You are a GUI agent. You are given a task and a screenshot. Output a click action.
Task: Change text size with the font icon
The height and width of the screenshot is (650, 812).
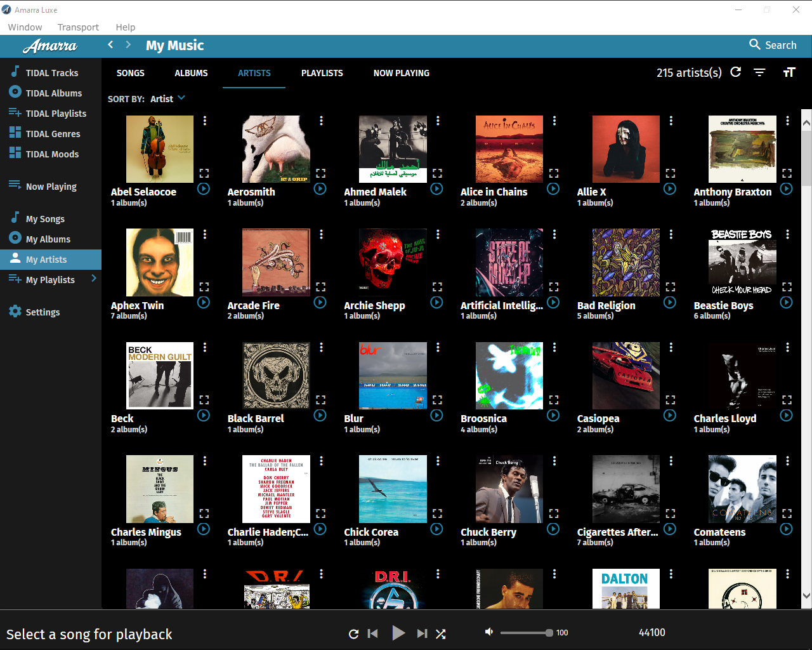tap(789, 72)
